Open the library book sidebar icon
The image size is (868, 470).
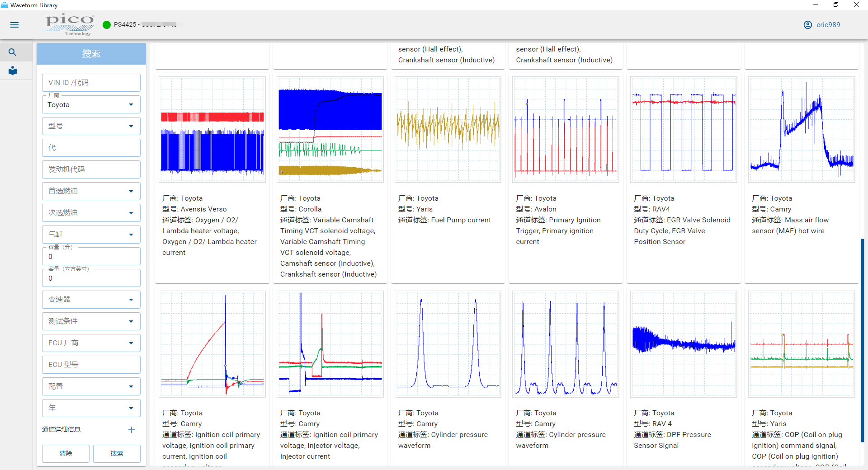[13, 71]
